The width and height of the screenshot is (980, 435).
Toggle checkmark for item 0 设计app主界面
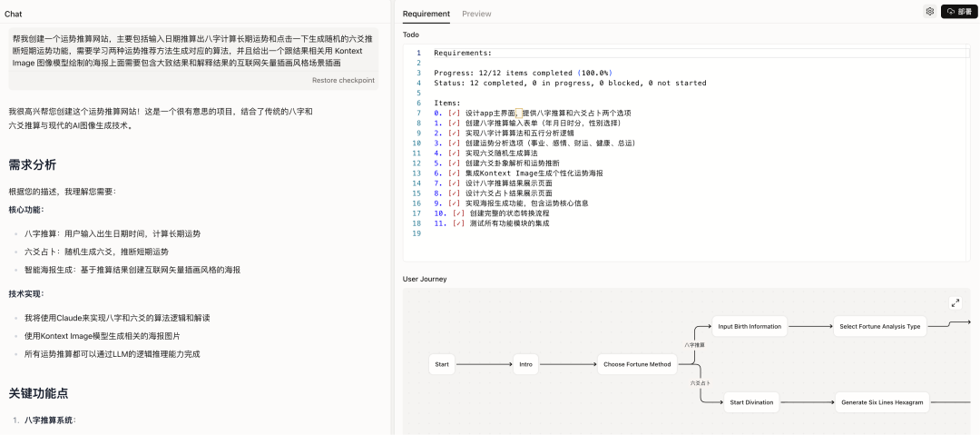pos(455,114)
